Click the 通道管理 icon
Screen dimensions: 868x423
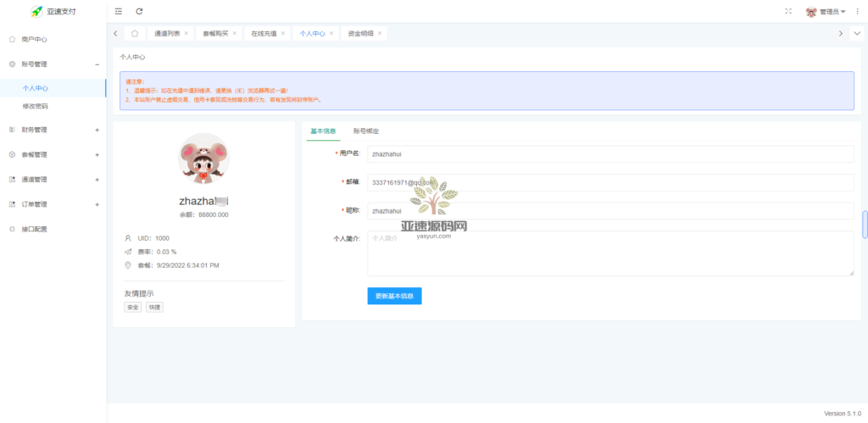[12, 180]
